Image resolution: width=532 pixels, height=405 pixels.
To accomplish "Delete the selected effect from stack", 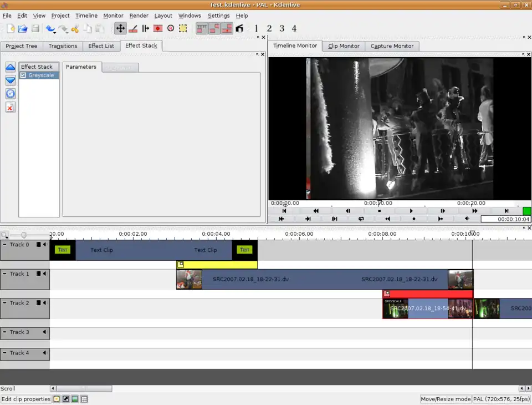I will point(11,107).
